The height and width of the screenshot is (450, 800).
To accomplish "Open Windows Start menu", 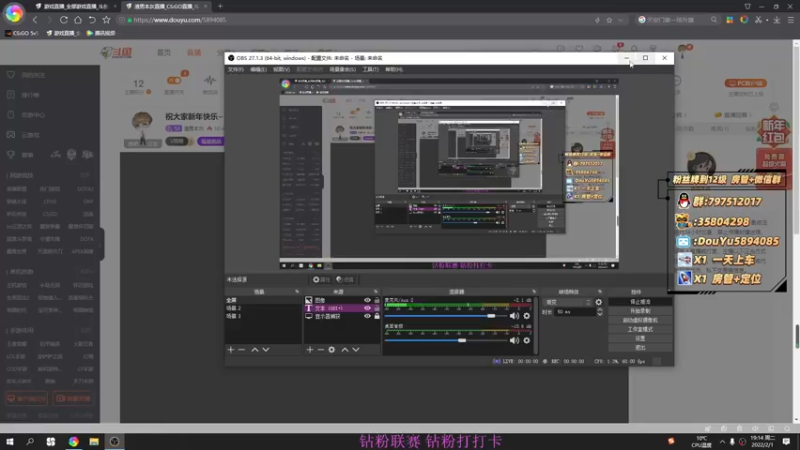I will pyautogui.click(x=10, y=441).
